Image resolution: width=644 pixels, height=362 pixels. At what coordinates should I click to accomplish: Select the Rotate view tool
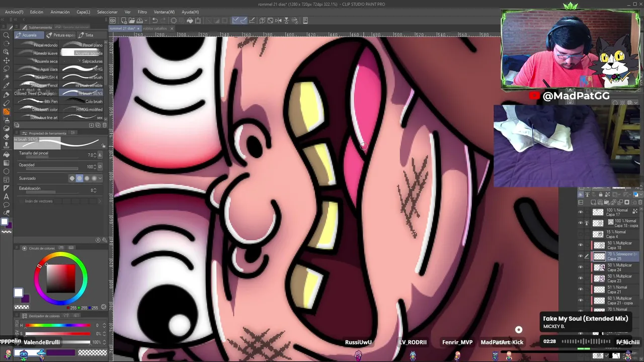(6, 43)
